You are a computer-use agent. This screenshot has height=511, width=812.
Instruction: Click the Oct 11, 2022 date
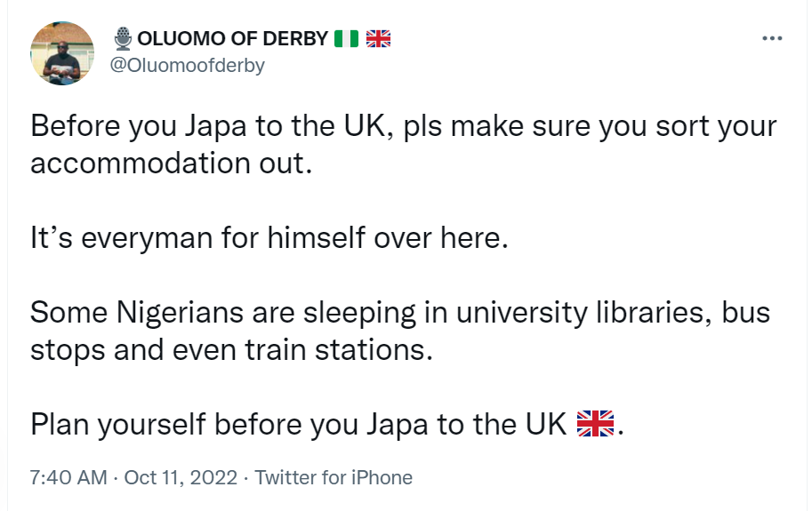pyautogui.click(x=181, y=477)
